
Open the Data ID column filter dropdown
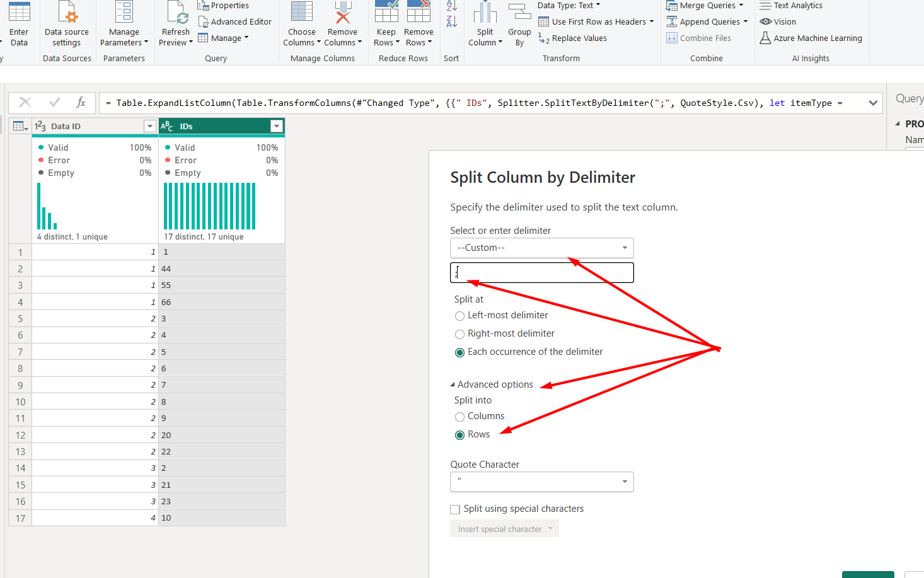[x=149, y=126]
